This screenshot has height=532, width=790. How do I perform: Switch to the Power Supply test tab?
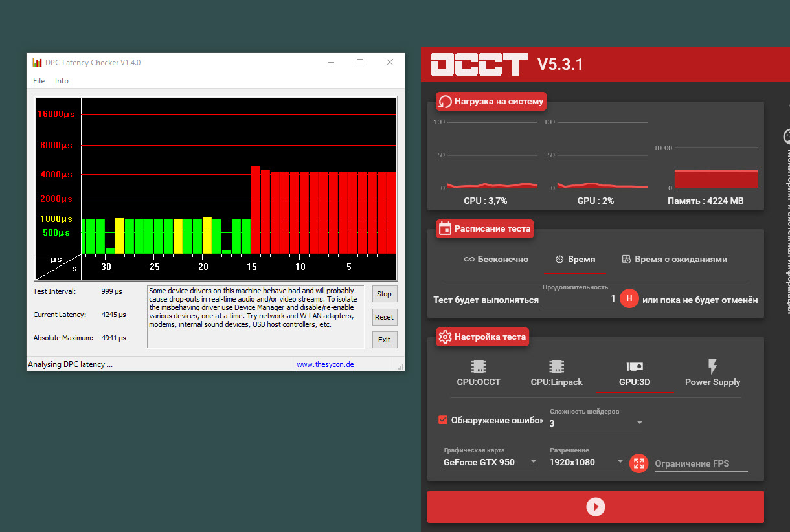pos(712,374)
